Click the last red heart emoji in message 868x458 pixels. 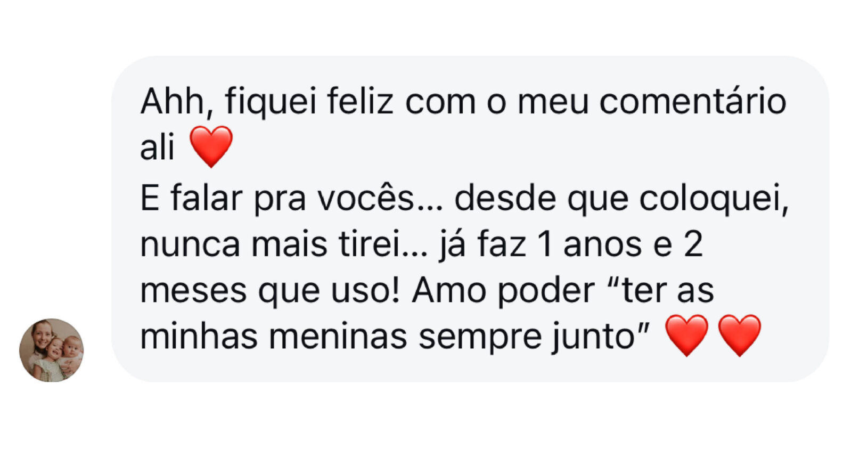[x=739, y=334]
